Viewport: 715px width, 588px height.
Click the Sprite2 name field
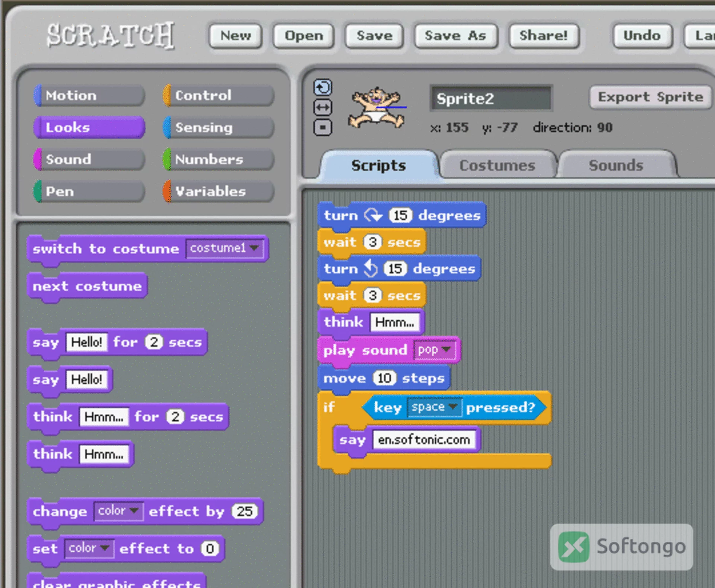point(491,99)
